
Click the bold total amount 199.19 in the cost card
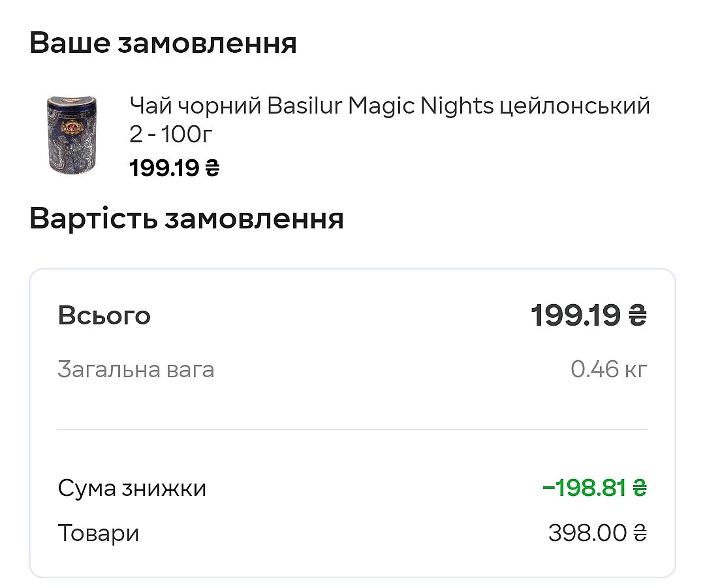click(575, 316)
